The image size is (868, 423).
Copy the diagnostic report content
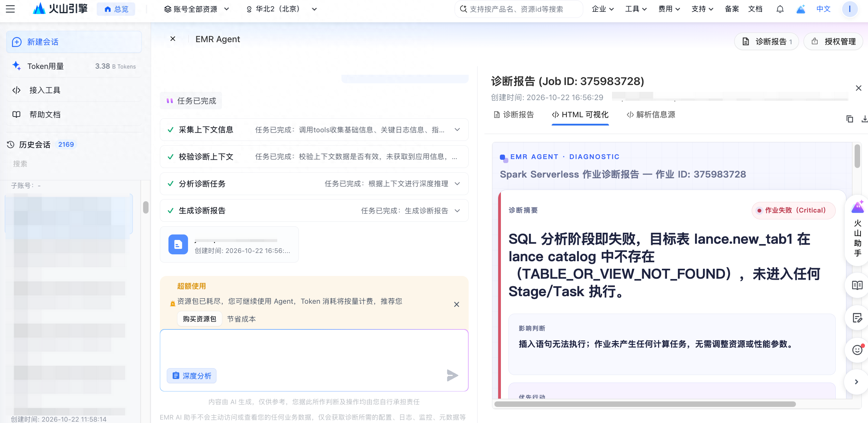coord(849,119)
